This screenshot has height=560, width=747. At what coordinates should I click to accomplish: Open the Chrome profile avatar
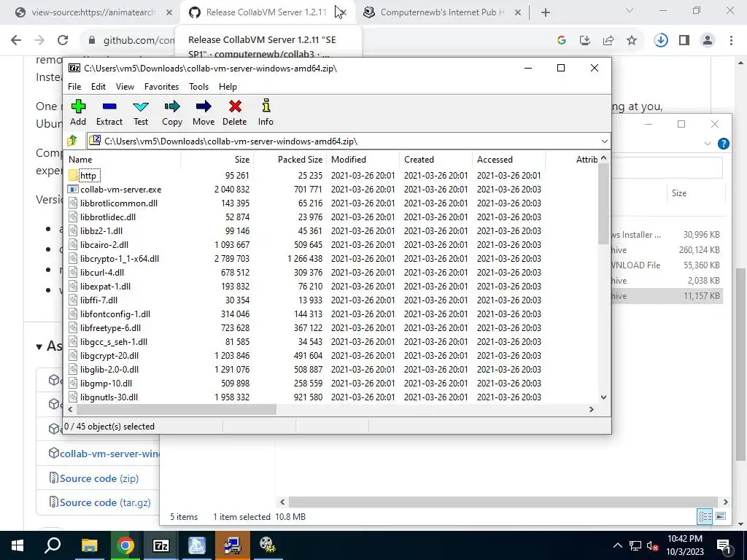tap(708, 41)
